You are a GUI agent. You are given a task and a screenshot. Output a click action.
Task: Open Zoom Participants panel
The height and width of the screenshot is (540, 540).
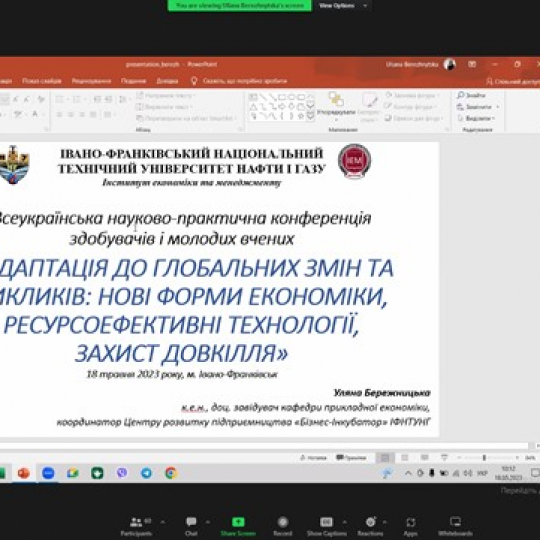pyautogui.click(x=136, y=527)
